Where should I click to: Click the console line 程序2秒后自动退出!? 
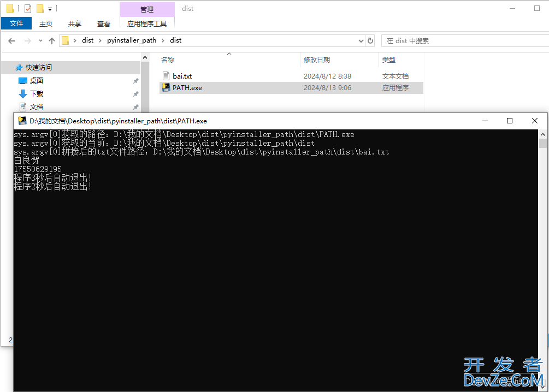tap(52, 187)
